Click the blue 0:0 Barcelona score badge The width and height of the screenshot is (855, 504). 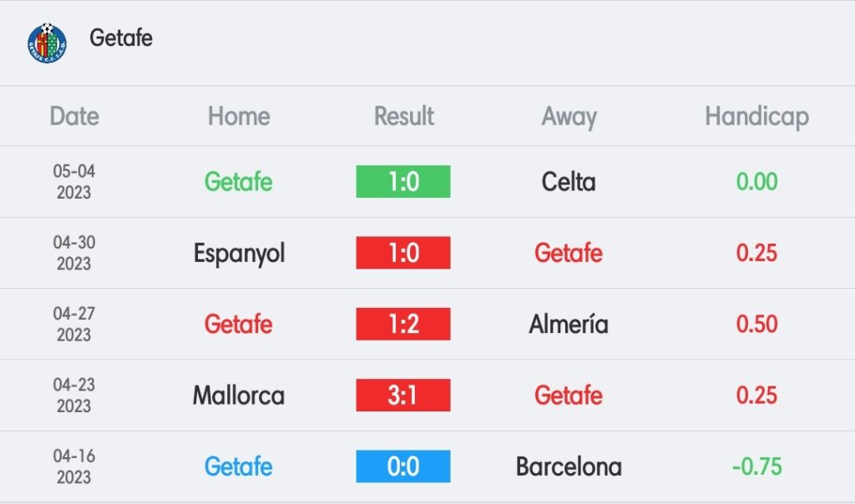click(x=403, y=466)
